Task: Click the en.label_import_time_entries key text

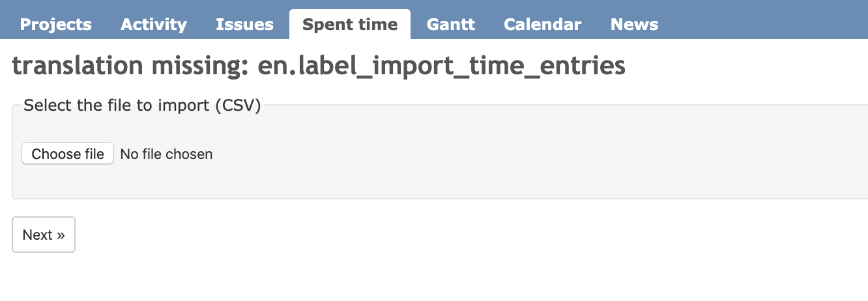Action: coord(441,66)
